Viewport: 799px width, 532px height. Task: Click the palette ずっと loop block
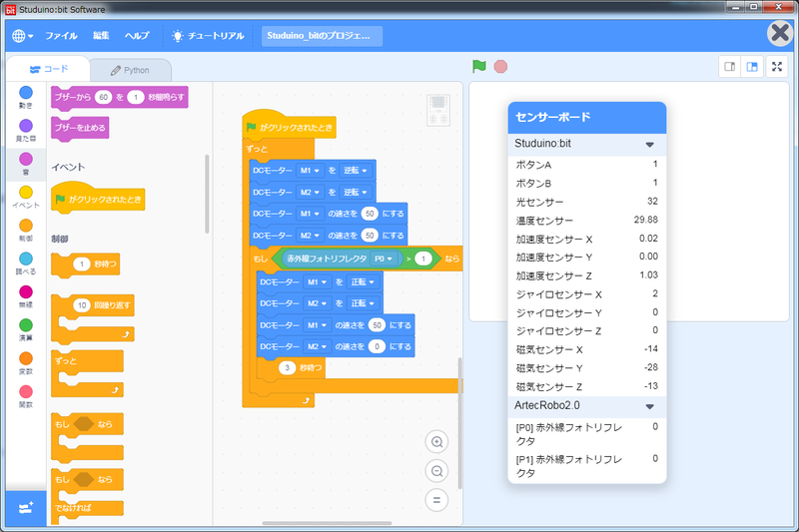pos(87,373)
